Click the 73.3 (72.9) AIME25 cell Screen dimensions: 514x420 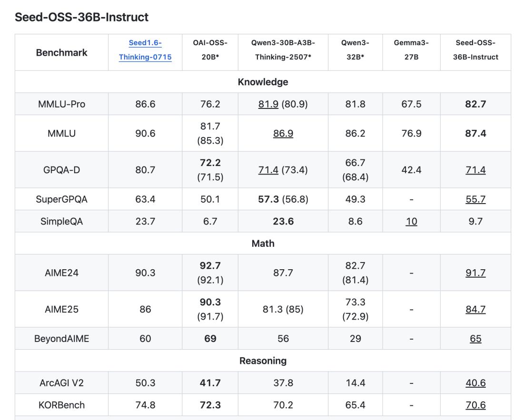pos(356,309)
